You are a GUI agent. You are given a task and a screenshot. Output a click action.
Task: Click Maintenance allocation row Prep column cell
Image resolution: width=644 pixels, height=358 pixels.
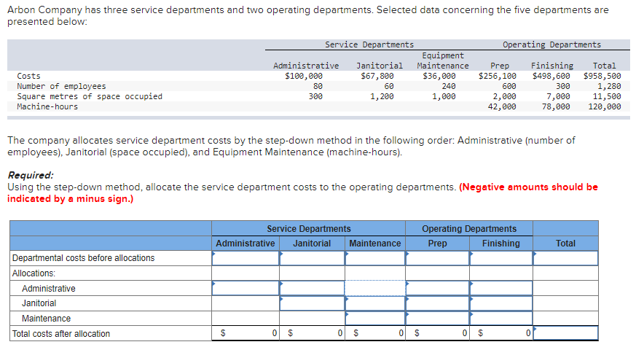(x=437, y=318)
